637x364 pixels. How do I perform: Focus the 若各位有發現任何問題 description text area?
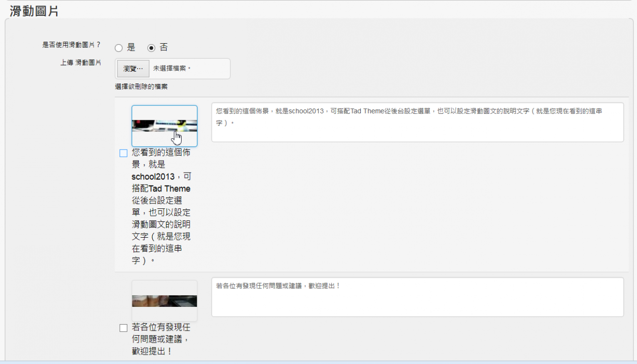click(x=417, y=297)
